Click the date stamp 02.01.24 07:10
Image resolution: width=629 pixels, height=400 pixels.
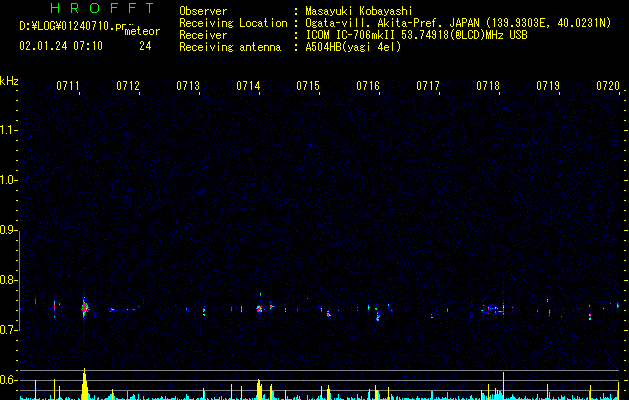[61, 46]
